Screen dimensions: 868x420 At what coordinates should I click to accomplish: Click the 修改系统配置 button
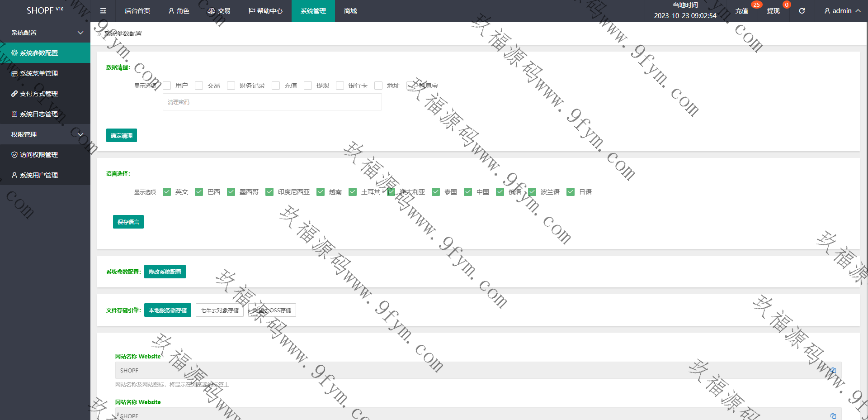click(165, 272)
